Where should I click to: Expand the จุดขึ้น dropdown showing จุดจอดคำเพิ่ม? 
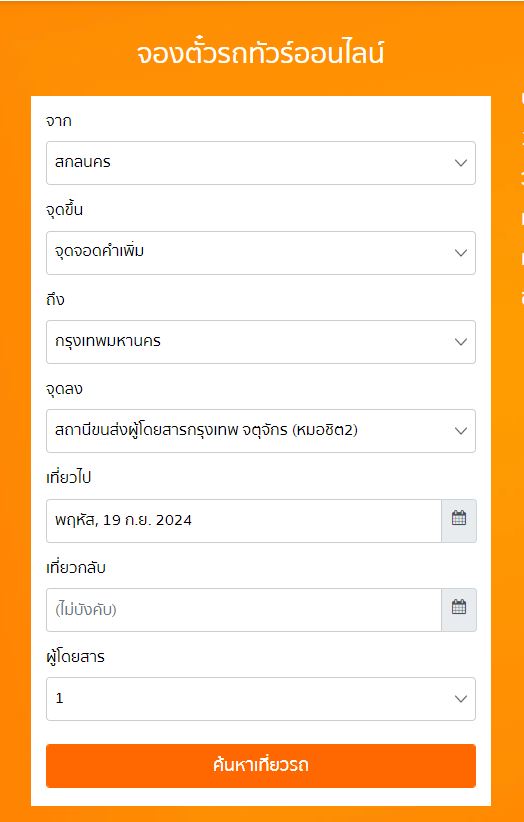(x=261, y=253)
